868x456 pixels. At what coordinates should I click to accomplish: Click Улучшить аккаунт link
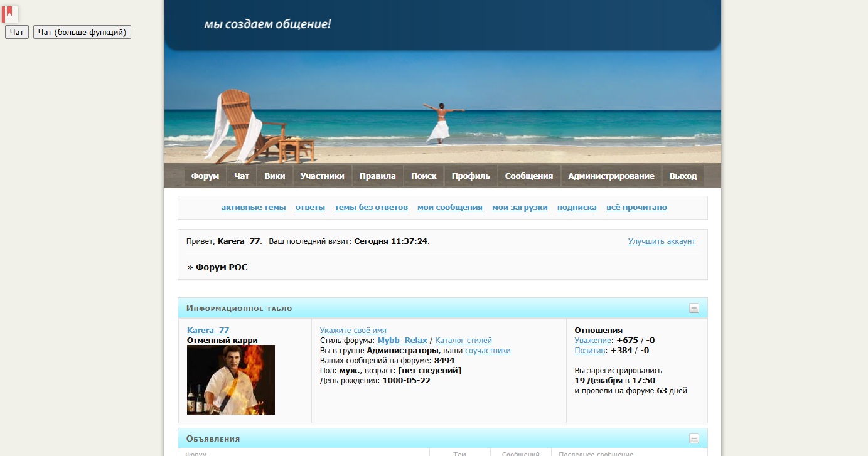tap(662, 241)
